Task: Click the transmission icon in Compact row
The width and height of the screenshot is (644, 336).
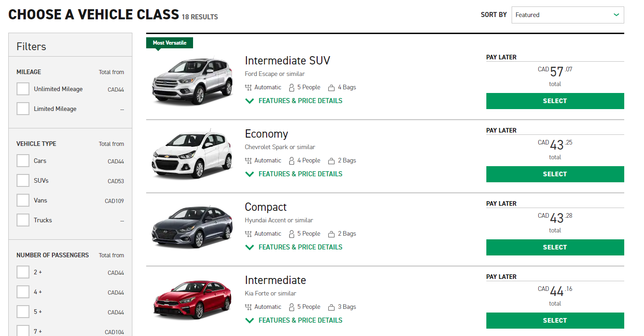Action: (x=249, y=234)
